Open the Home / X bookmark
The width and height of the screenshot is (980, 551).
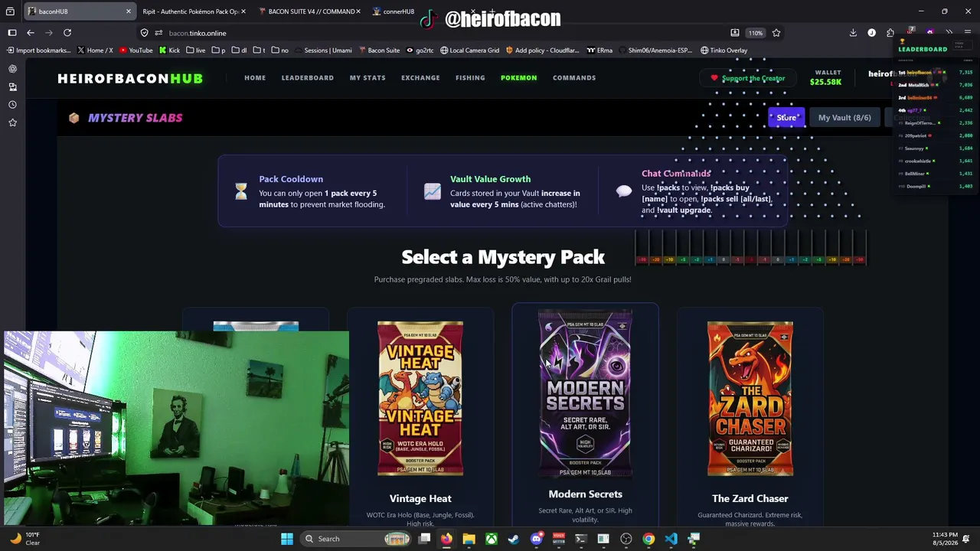(x=95, y=51)
